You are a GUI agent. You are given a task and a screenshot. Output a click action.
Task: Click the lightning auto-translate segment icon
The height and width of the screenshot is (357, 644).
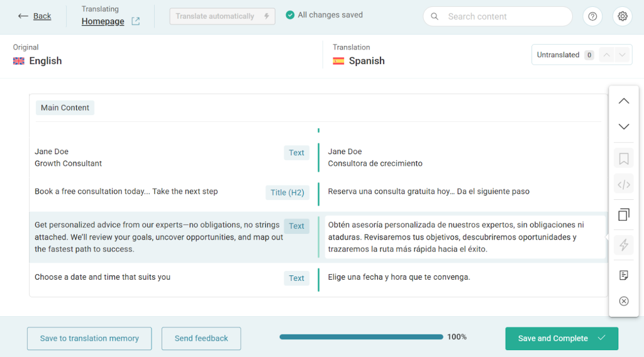(624, 245)
